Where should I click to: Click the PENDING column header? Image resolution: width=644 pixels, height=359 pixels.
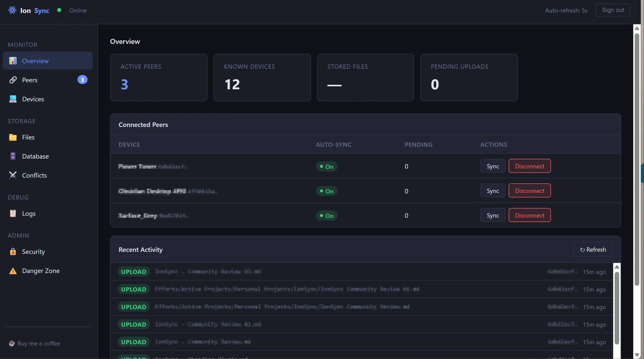(419, 144)
